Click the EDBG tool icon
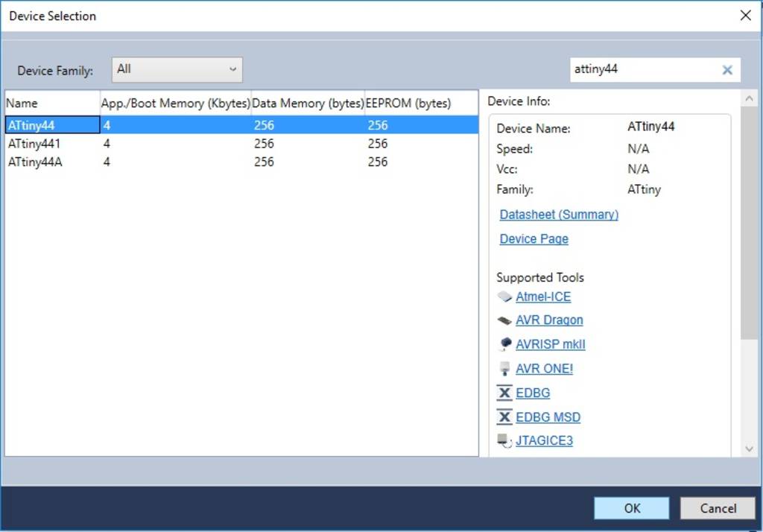Image resolution: width=763 pixels, height=532 pixels. [x=504, y=393]
